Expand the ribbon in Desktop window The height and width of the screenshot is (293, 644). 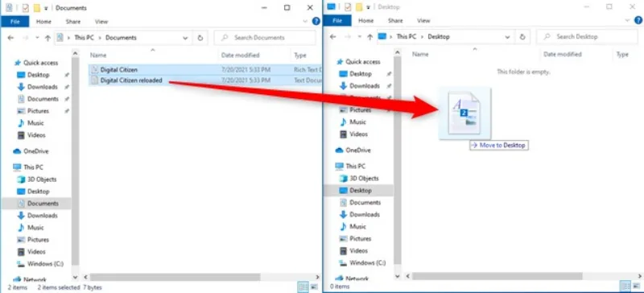[x=628, y=20]
